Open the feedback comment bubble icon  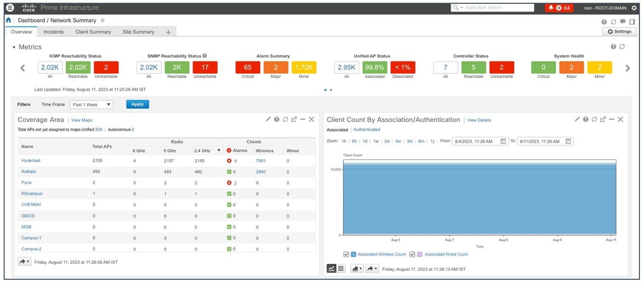623,22
